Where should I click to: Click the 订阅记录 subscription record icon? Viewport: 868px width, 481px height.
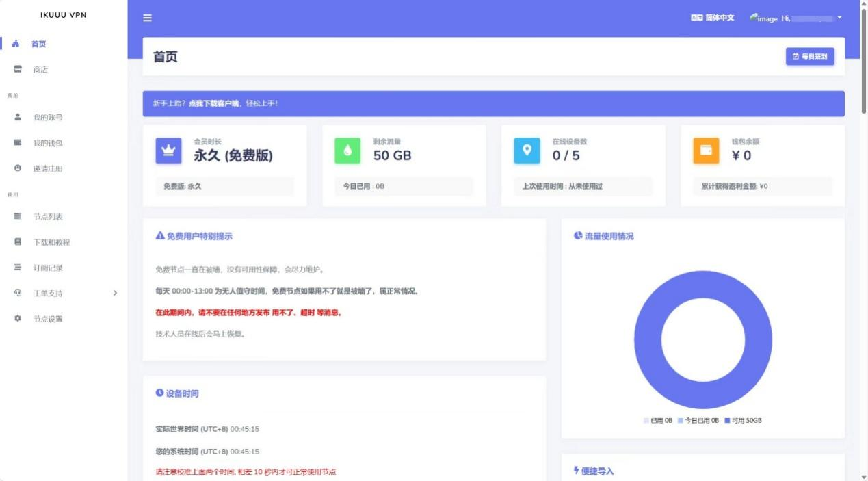pyautogui.click(x=18, y=268)
